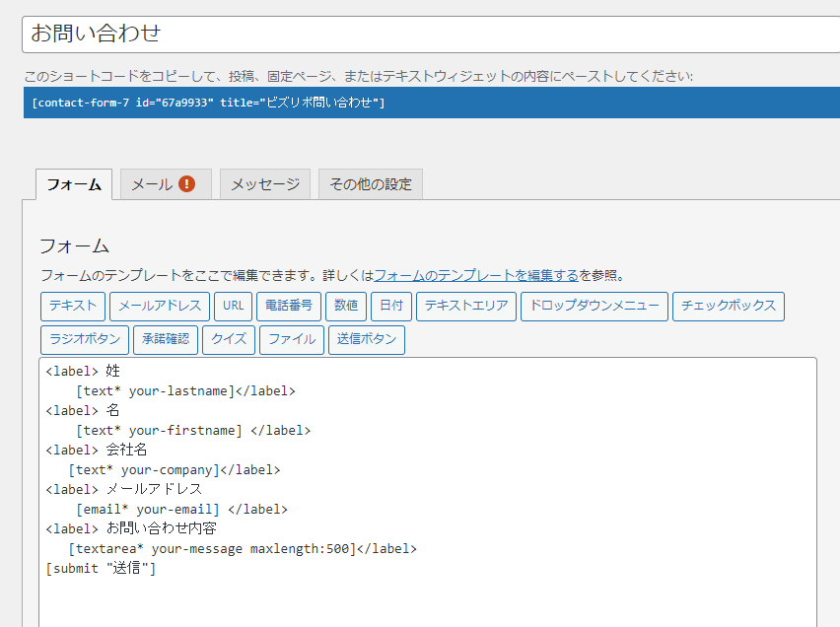Open the その他の設定 tab

click(x=371, y=184)
